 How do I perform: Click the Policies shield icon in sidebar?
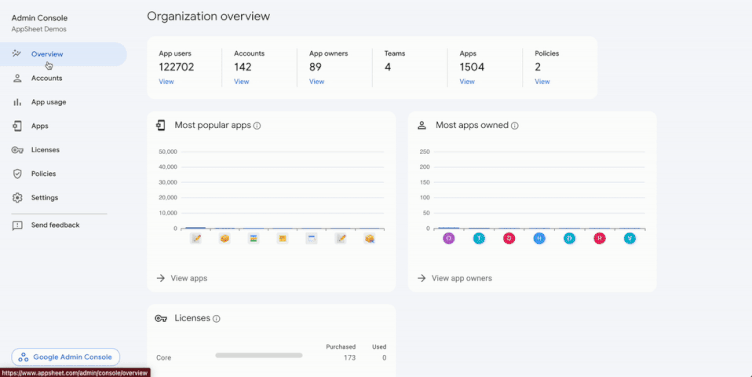tap(17, 174)
